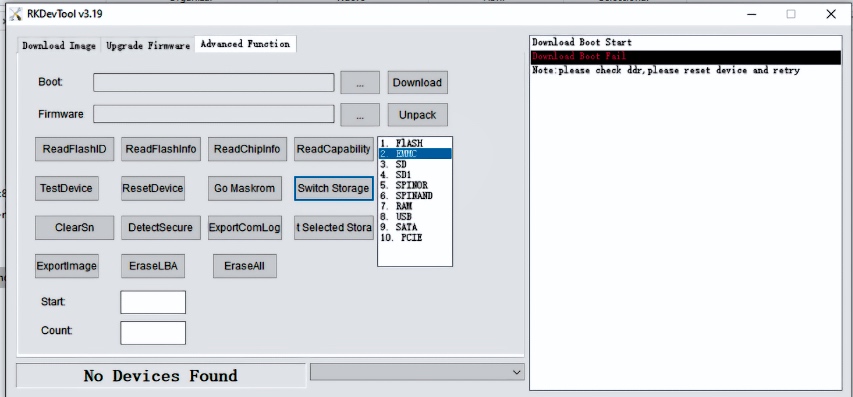Click the ExportImage button
The width and height of the screenshot is (853, 397).
coord(67,266)
